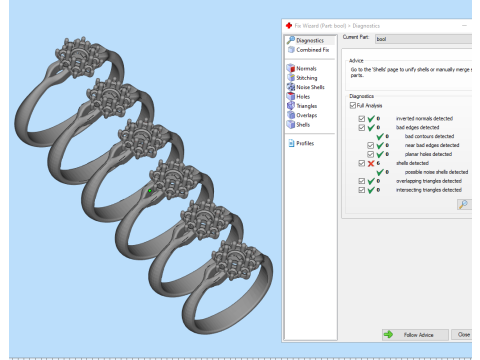Viewport: 480px width, 360px height.
Task: Select the Overlaps label in sidebar
Action: tap(307, 115)
